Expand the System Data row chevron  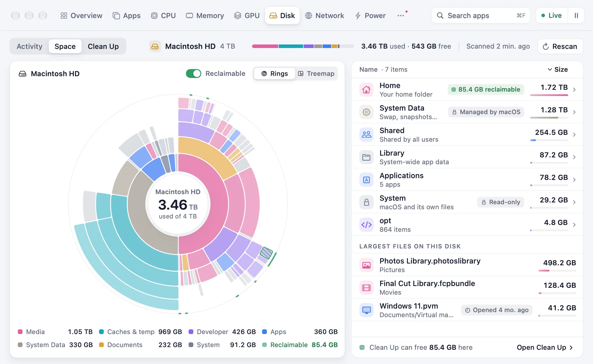(x=574, y=112)
